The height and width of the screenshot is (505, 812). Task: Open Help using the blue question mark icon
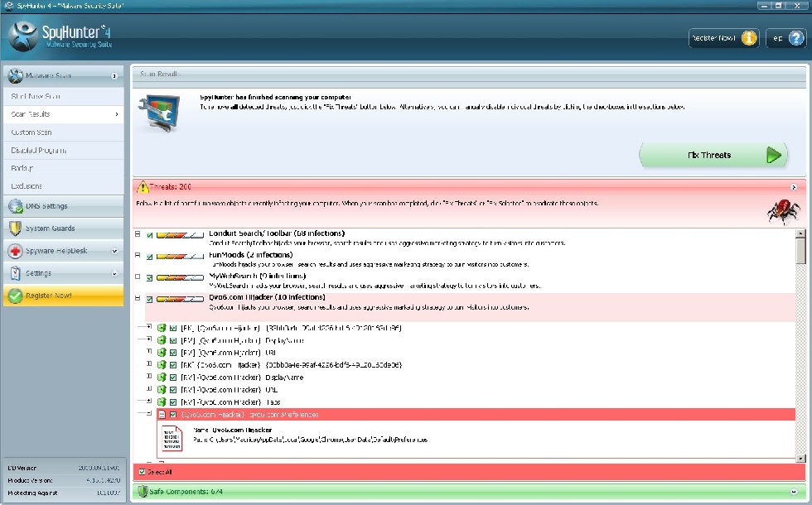(x=796, y=38)
